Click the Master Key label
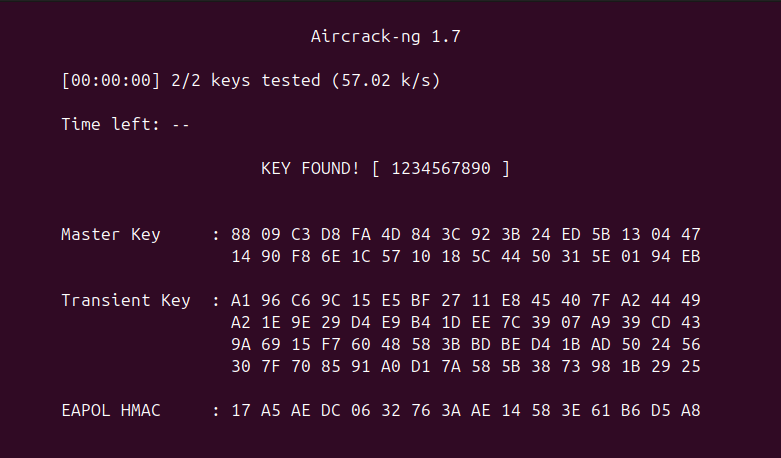The height and width of the screenshot is (458, 781). click(111, 234)
